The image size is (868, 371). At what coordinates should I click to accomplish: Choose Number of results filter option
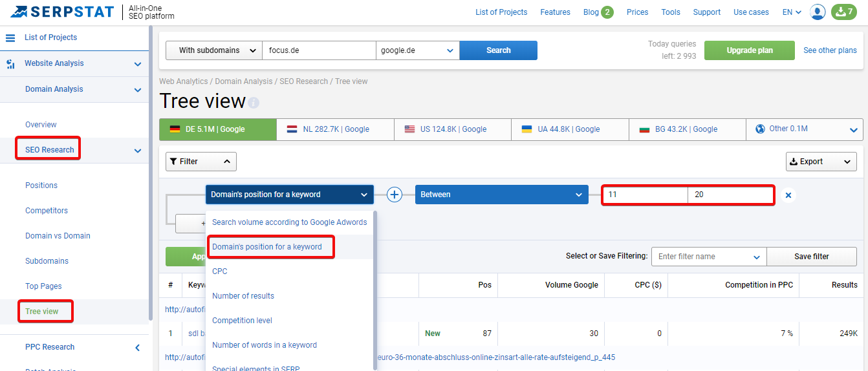[289, 296]
